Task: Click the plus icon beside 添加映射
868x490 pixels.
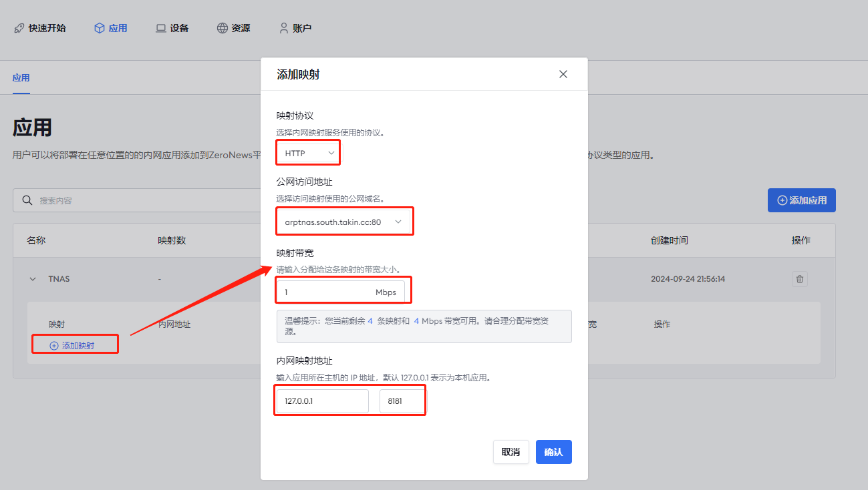Action: tap(54, 346)
